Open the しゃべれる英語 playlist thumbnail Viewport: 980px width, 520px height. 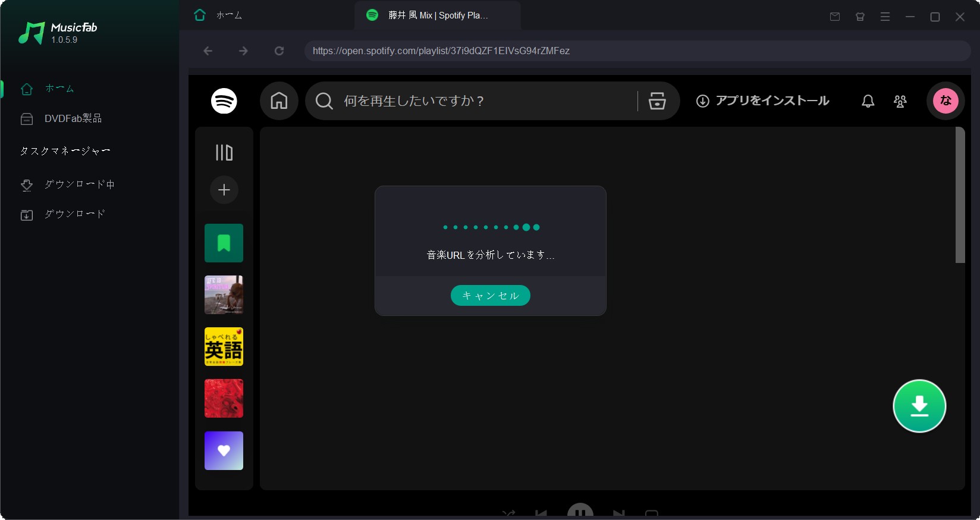point(224,346)
